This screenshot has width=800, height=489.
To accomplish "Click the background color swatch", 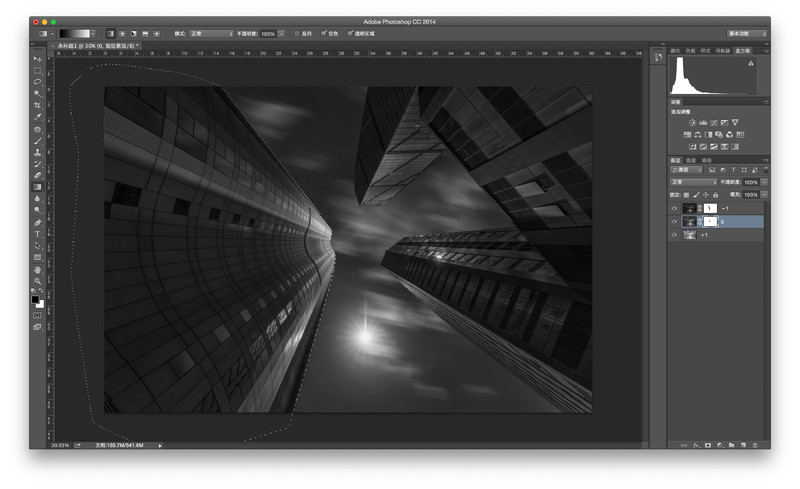I will (41, 305).
